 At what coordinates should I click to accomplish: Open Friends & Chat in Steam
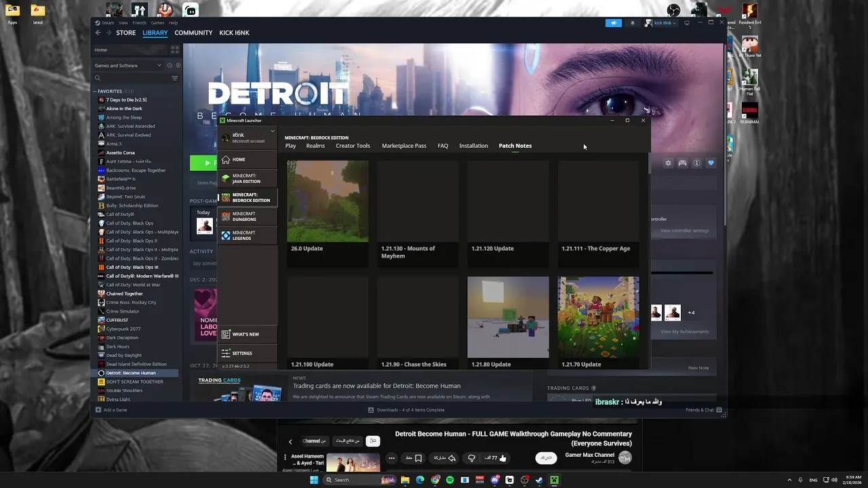click(x=703, y=409)
